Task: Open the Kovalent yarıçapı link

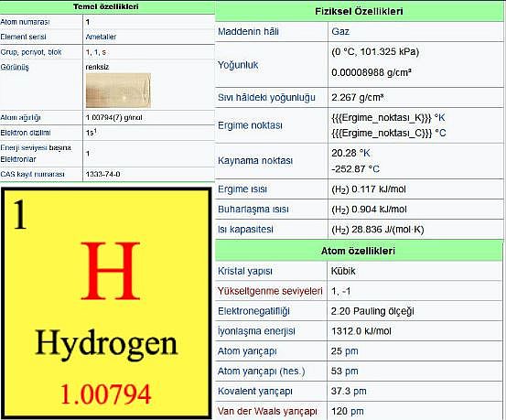Action: [255, 392]
